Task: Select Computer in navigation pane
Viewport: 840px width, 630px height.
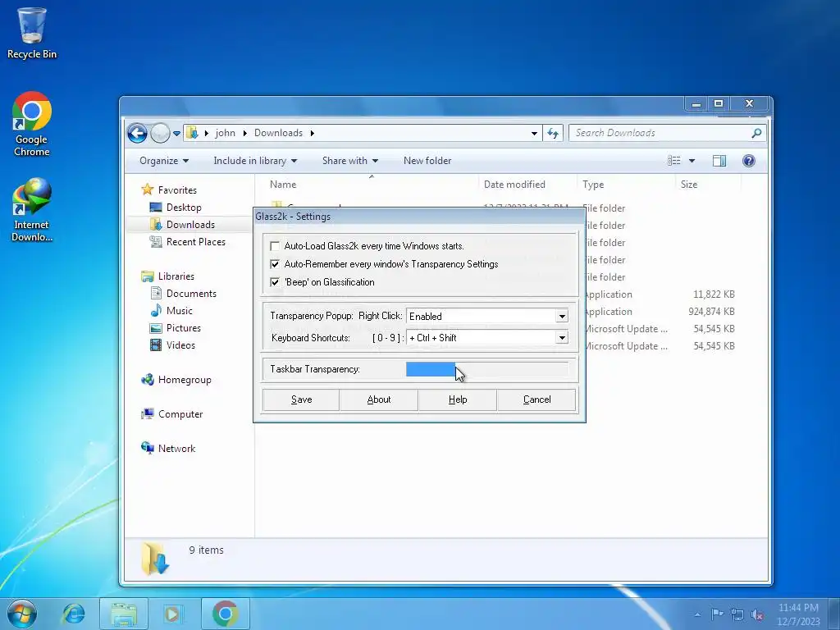Action: click(172, 414)
